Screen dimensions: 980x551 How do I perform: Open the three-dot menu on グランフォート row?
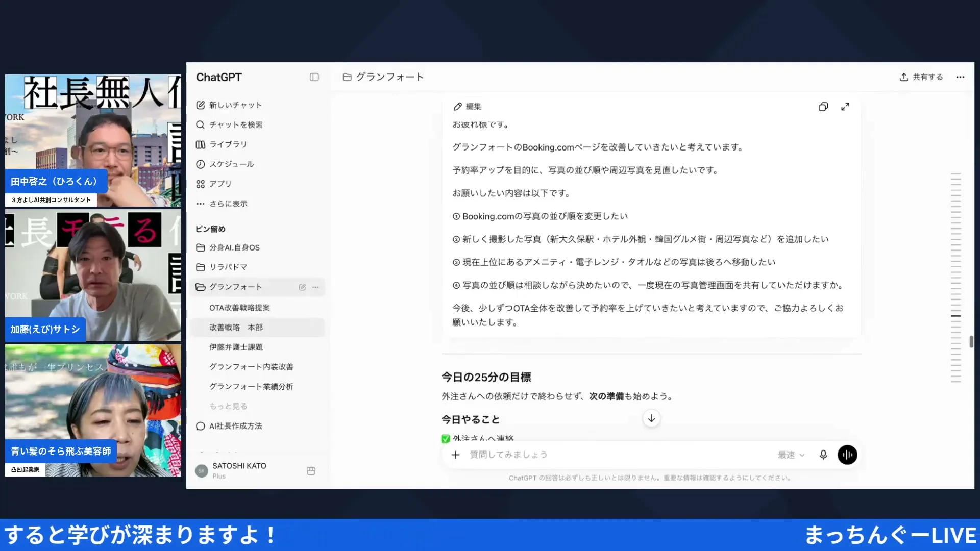pyautogui.click(x=316, y=287)
